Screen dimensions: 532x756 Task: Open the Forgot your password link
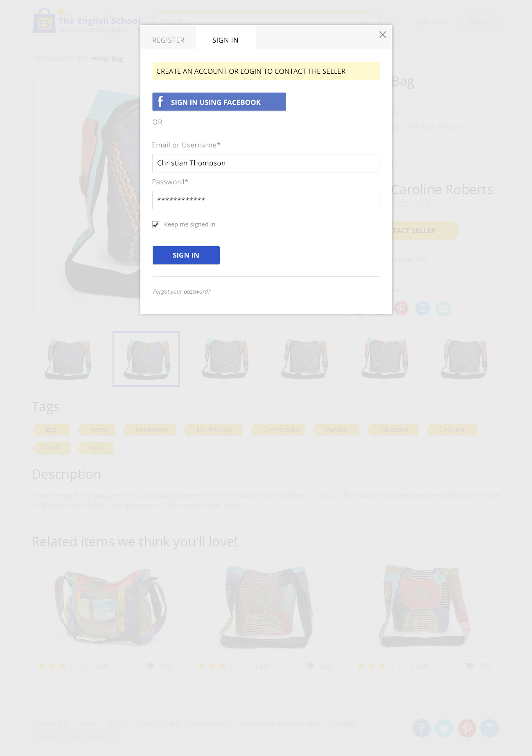tap(182, 292)
